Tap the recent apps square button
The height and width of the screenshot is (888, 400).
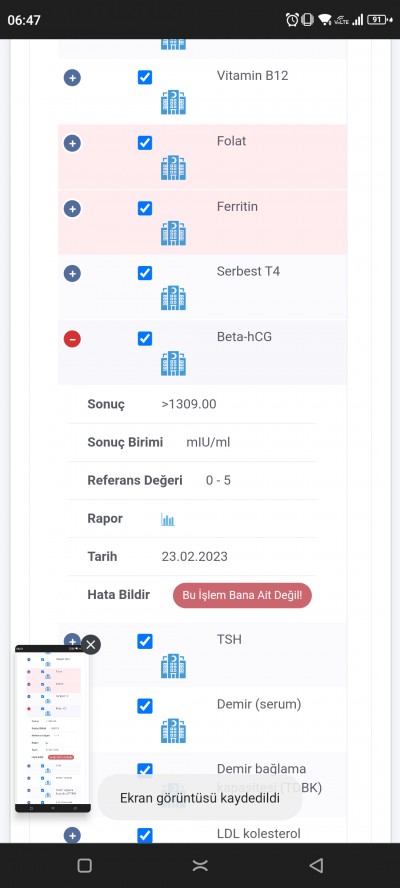(84, 865)
